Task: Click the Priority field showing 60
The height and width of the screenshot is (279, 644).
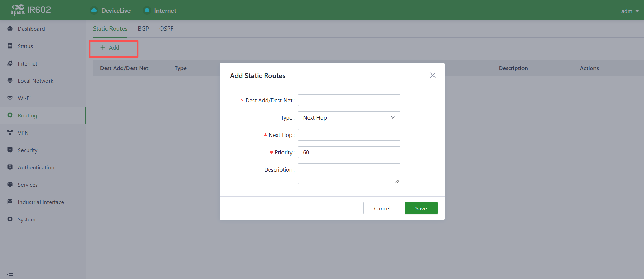Action: (349, 152)
